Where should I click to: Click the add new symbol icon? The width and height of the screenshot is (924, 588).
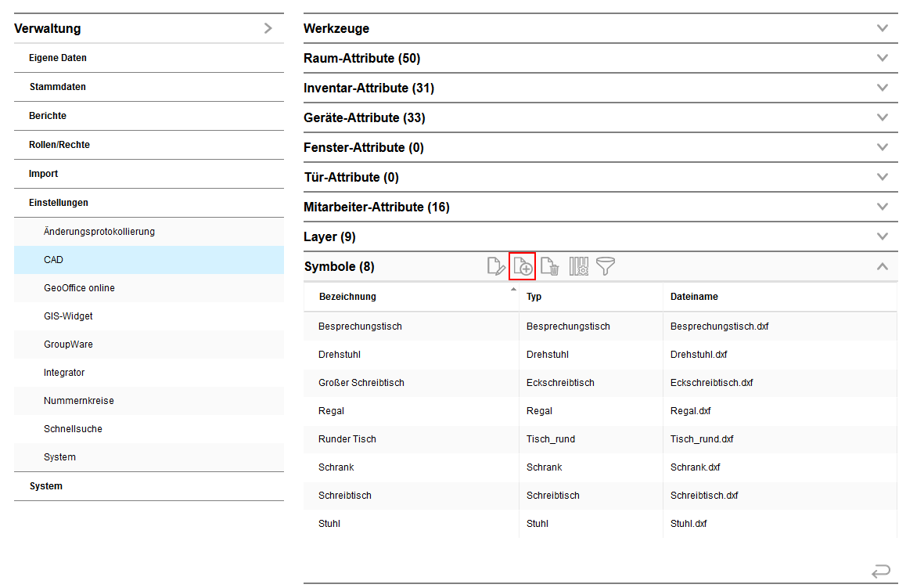(x=522, y=266)
